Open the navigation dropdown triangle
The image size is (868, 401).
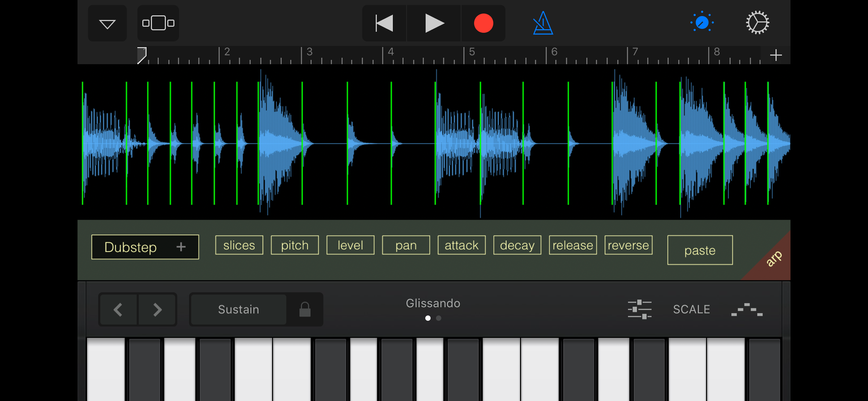[107, 23]
